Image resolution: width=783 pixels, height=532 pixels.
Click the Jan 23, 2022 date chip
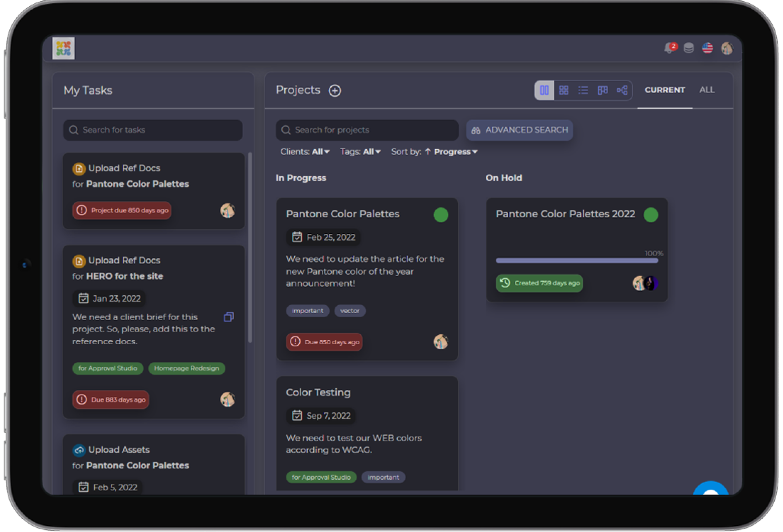coord(109,299)
